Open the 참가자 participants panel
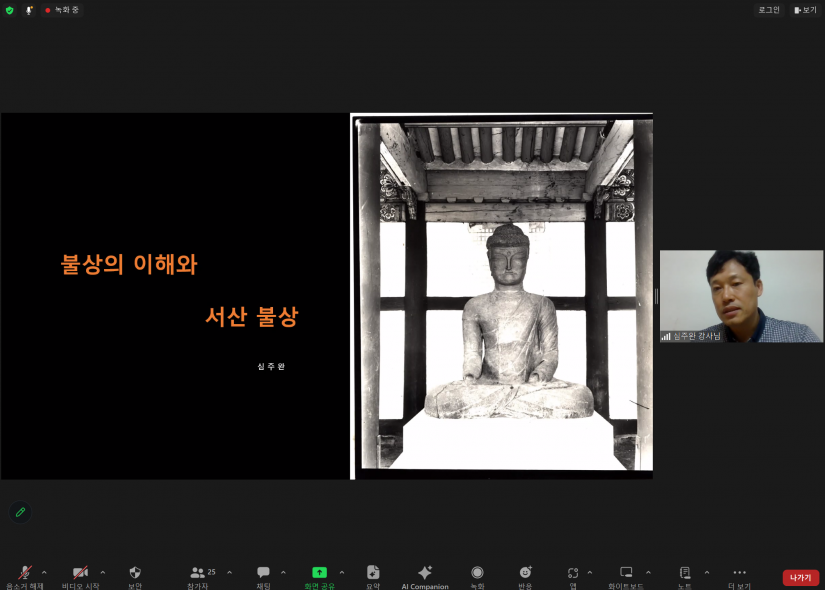The height and width of the screenshot is (590, 825). [198, 574]
